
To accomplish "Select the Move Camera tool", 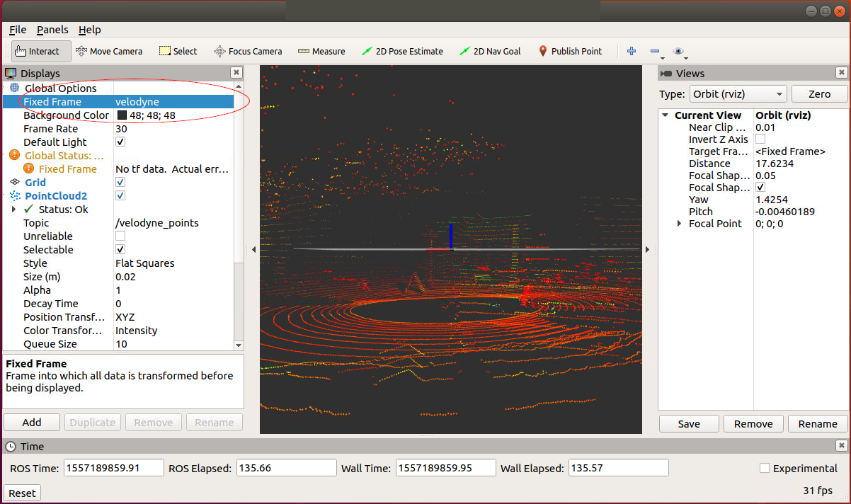I will pyautogui.click(x=110, y=50).
